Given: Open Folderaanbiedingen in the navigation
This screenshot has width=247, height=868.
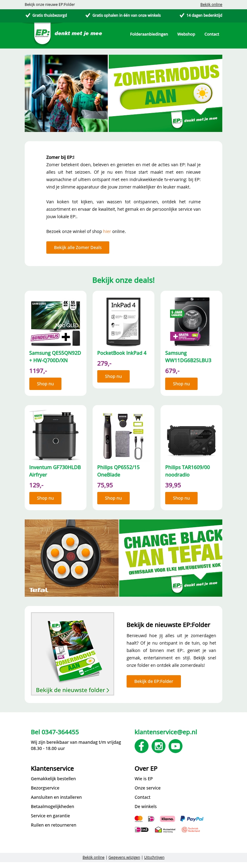Looking at the screenshot, I should 149,34.
